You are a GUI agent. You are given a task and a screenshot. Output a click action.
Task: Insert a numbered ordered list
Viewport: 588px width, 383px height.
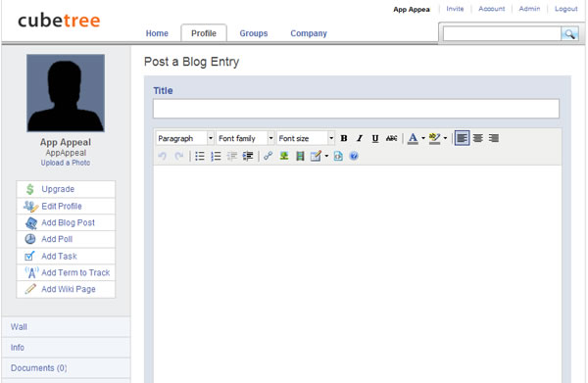coord(216,156)
